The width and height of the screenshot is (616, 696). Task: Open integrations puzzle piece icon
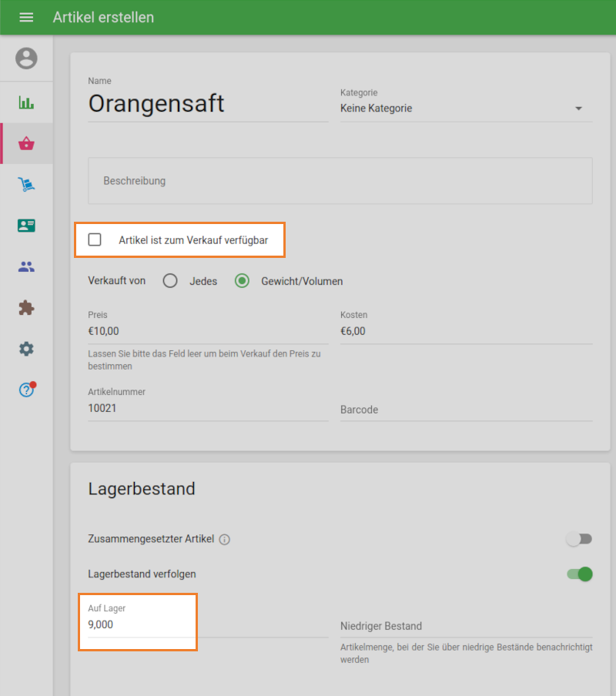pyautogui.click(x=26, y=308)
